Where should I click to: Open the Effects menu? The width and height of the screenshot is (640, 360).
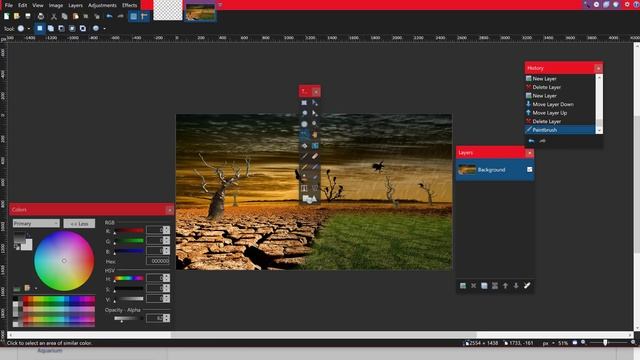pyautogui.click(x=129, y=5)
